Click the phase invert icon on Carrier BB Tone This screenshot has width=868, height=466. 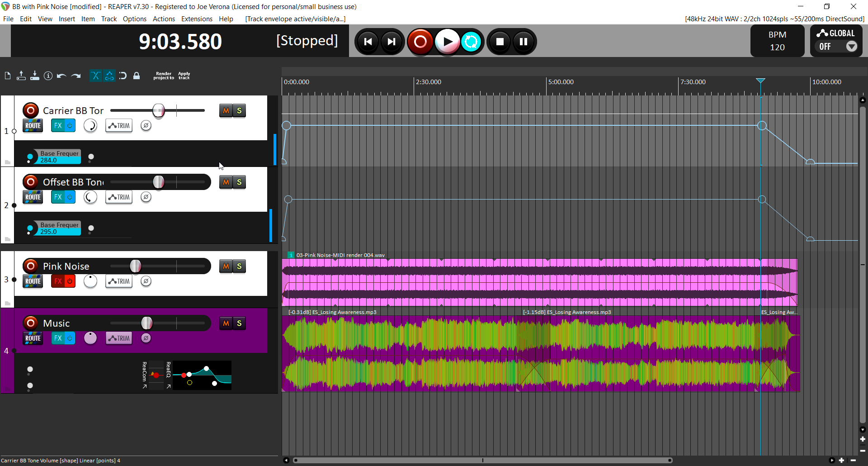tap(146, 126)
